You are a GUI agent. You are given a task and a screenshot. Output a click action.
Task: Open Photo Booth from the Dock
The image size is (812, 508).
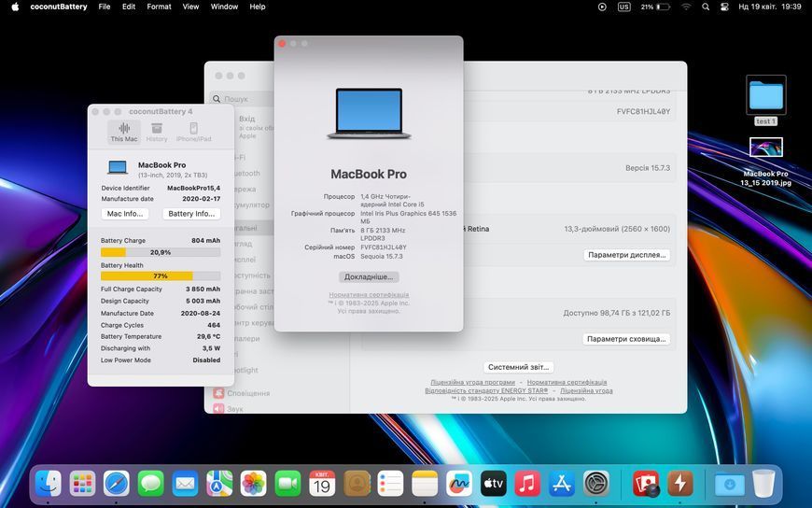pyautogui.click(x=645, y=484)
